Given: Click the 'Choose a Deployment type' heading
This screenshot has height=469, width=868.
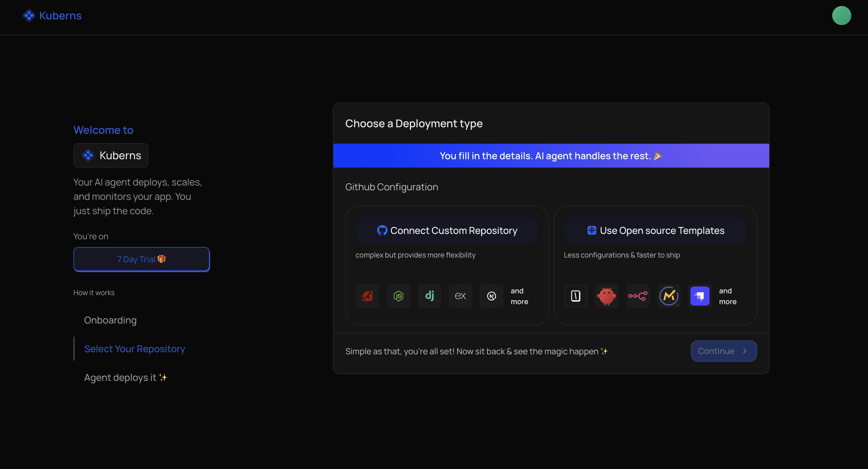Looking at the screenshot, I should (414, 123).
